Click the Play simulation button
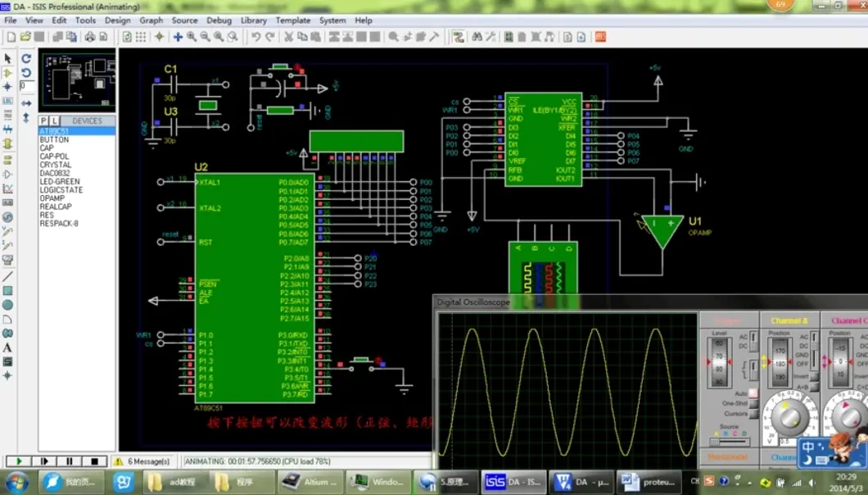Screen dimensions: 868x495 pyautogui.click(x=19, y=461)
